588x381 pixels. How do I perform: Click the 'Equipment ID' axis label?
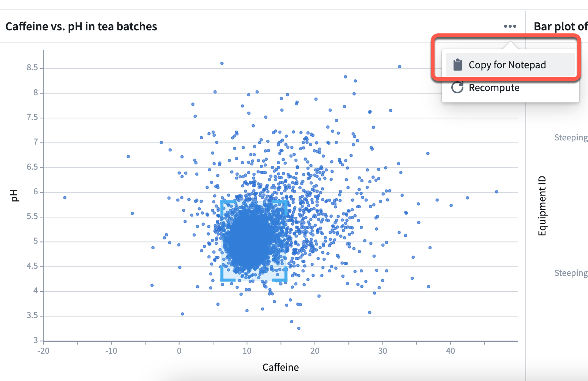(x=542, y=206)
